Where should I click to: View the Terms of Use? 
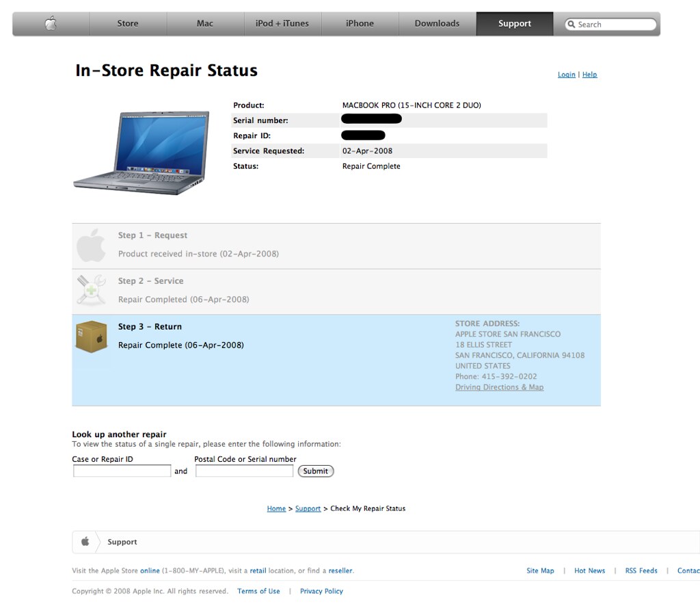258,591
